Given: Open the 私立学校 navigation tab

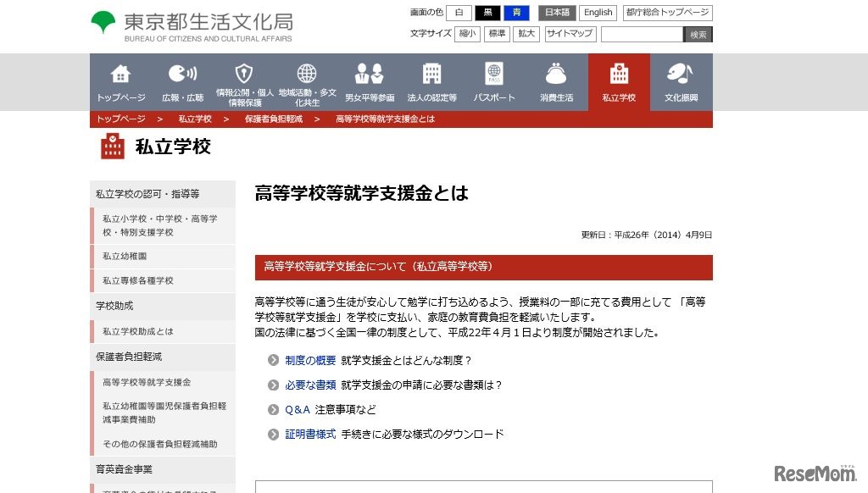Looking at the screenshot, I should coord(618,82).
